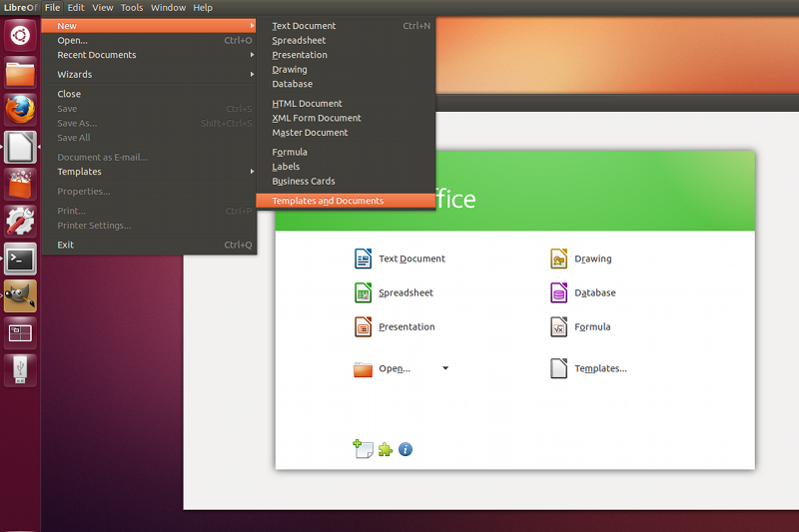Open the View menu

[x=103, y=8]
